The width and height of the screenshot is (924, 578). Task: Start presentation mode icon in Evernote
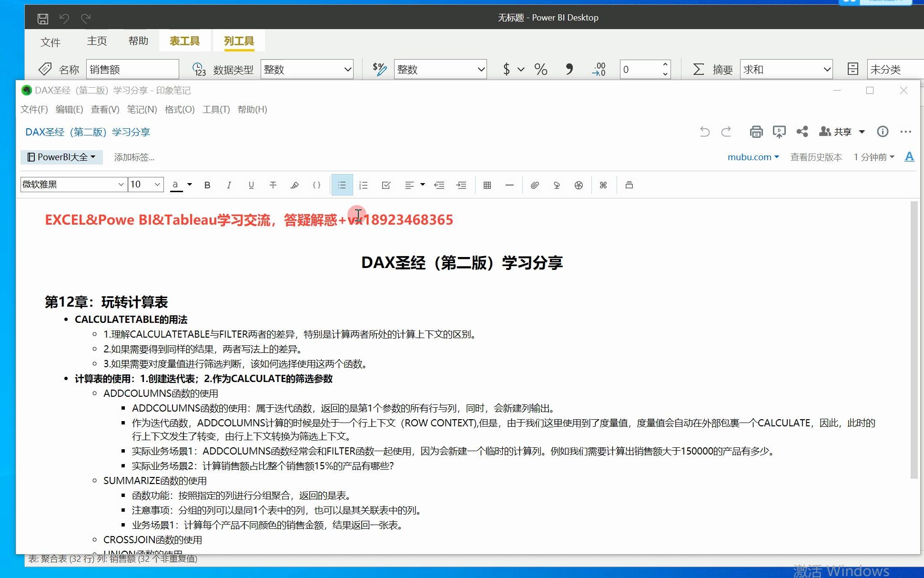pos(779,132)
